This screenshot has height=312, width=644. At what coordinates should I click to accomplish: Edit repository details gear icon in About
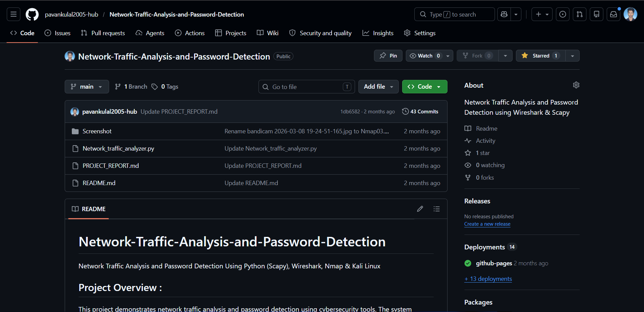(576, 85)
